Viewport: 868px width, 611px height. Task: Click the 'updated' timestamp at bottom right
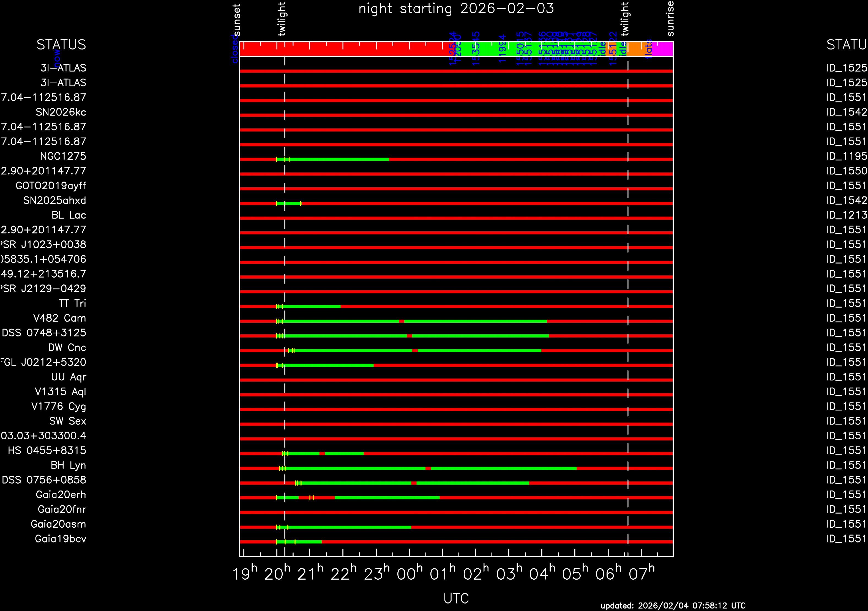click(673, 606)
